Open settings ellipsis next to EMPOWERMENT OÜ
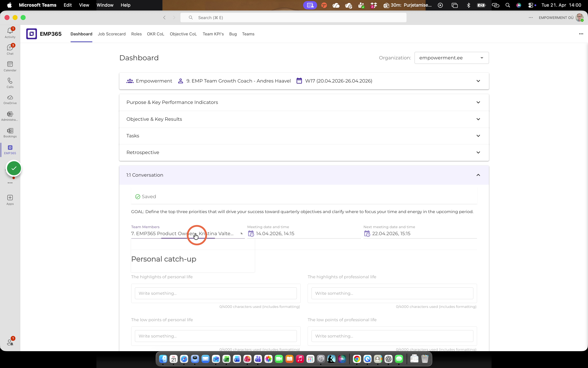 [x=531, y=18]
